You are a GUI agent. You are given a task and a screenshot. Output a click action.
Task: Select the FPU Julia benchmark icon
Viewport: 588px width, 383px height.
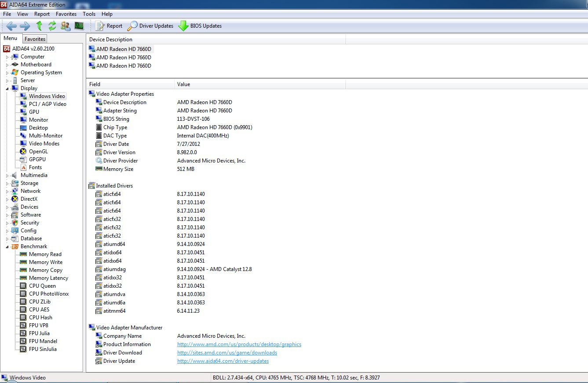pos(23,333)
